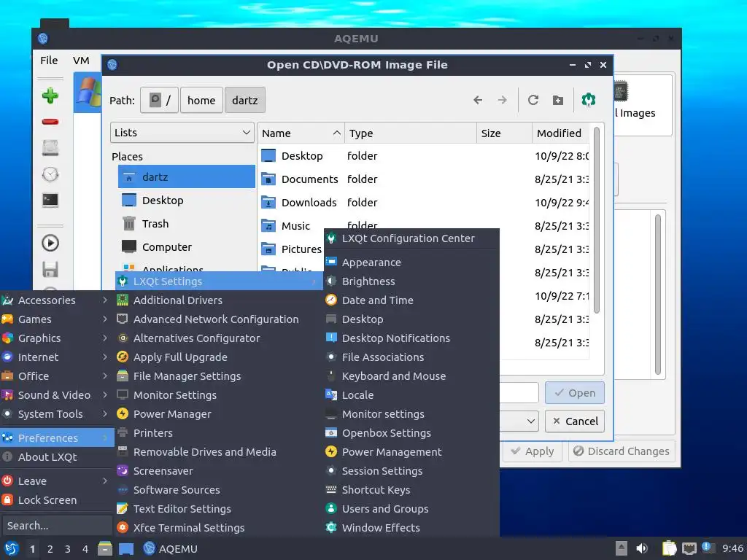Open the Lists dropdown
The image size is (747, 560).
[x=182, y=133]
